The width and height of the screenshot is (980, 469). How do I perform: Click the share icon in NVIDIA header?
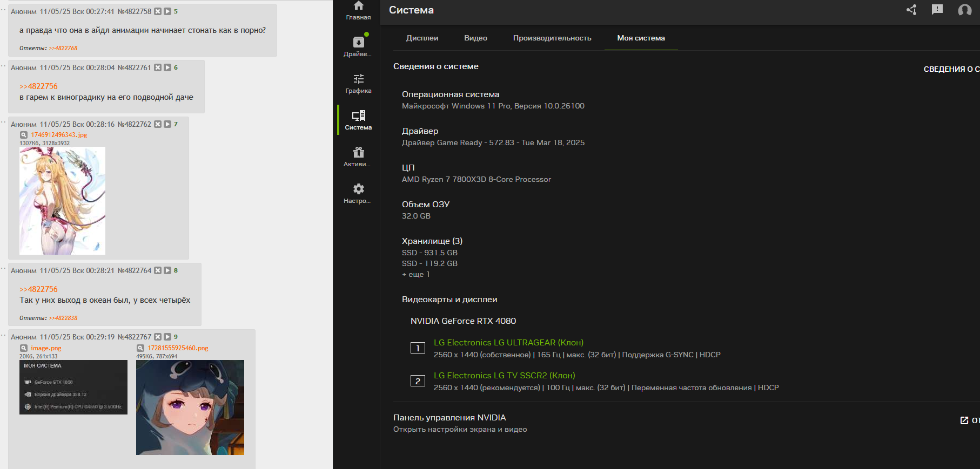[x=911, y=10]
